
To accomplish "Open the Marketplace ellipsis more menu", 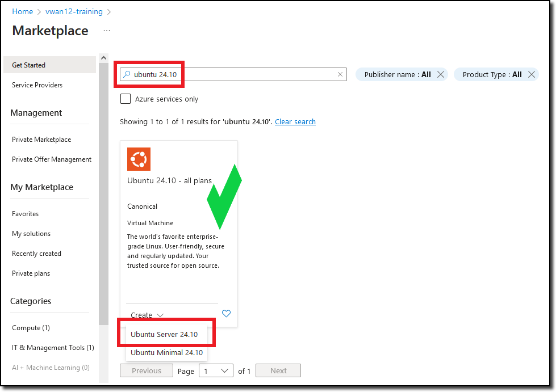I will [107, 31].
